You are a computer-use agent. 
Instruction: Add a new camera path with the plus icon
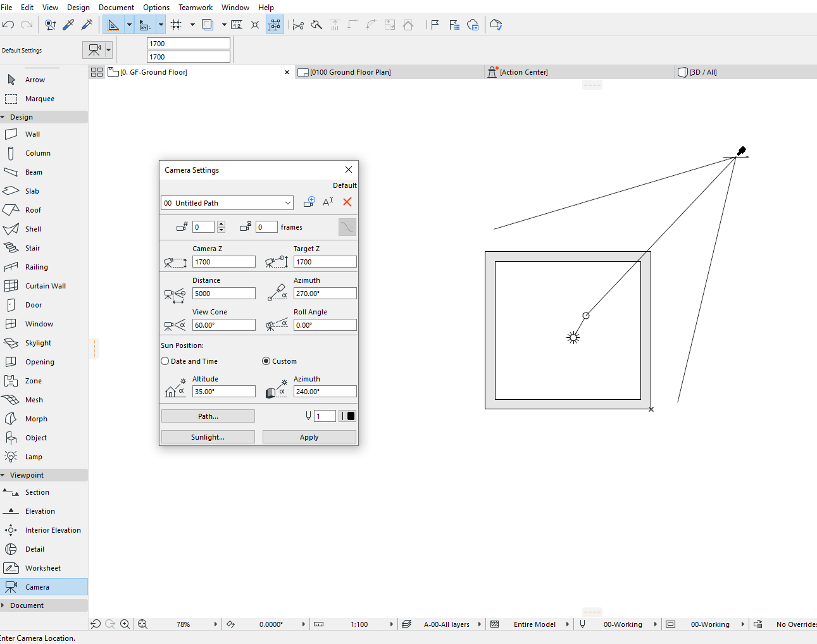pos(309,202)
